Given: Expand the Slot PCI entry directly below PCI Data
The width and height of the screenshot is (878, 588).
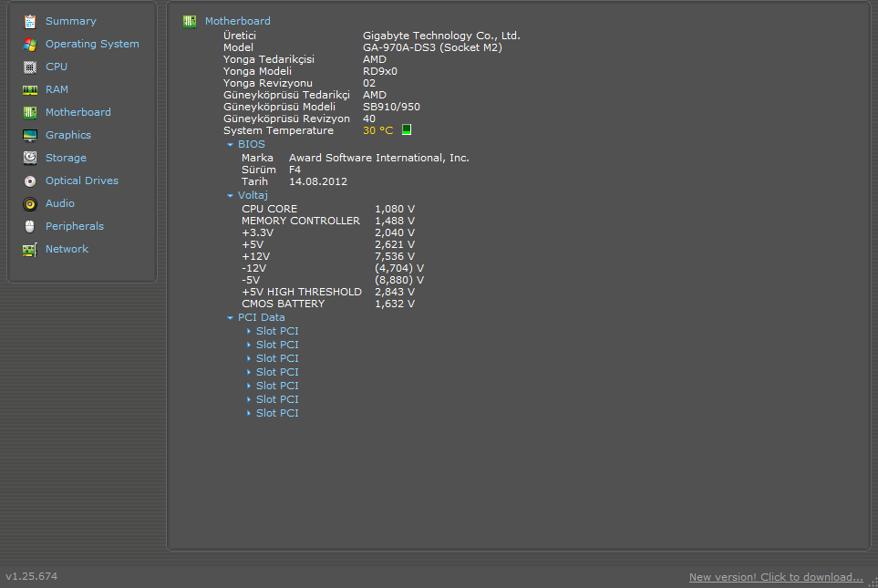Looking at the screenshot, I should (x=249, y=331).
